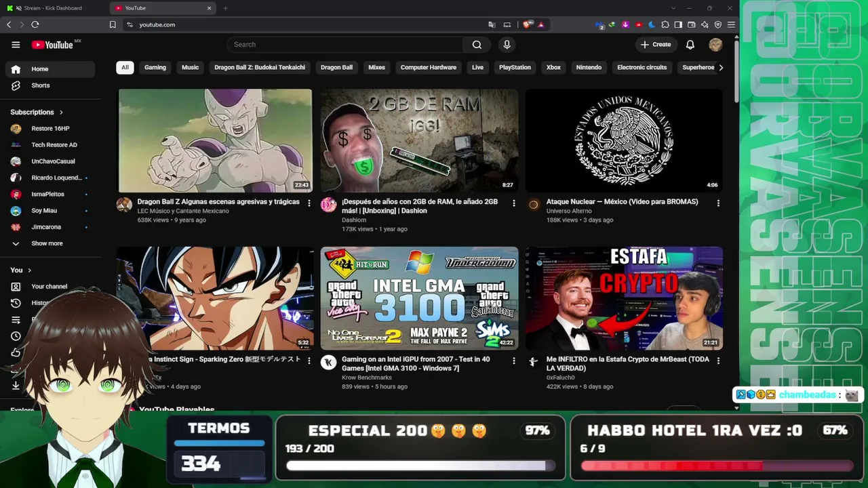The image size is (868, 488).
Task: Open site settings icon beside youtube.com
Action: (x=130, y=24)
